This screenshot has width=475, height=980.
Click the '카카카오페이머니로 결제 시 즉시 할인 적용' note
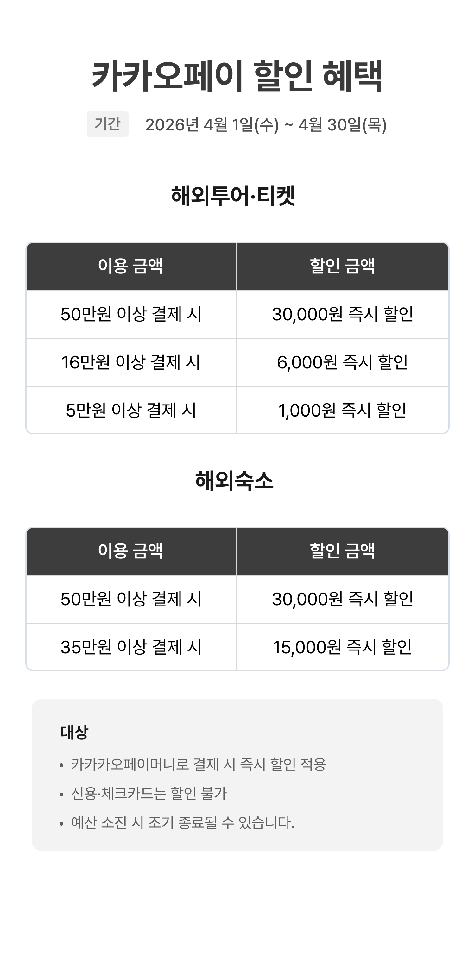tap(198, 765)
